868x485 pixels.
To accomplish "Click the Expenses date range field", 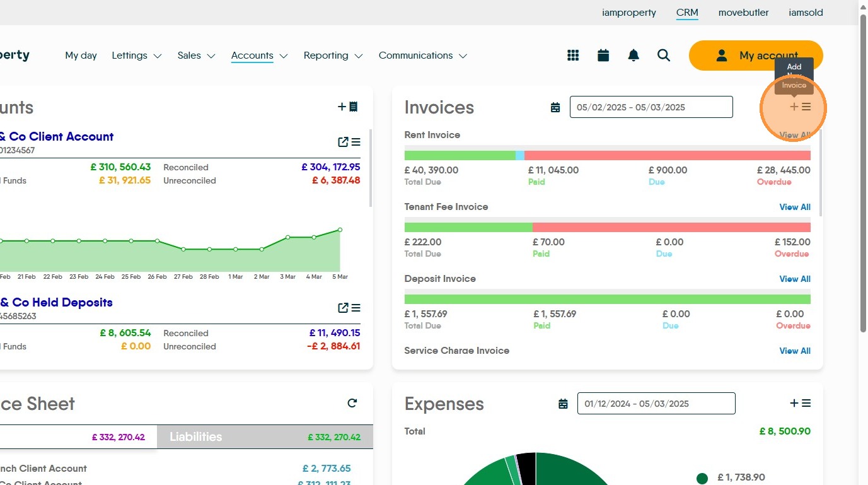I will tap(656, 404).
